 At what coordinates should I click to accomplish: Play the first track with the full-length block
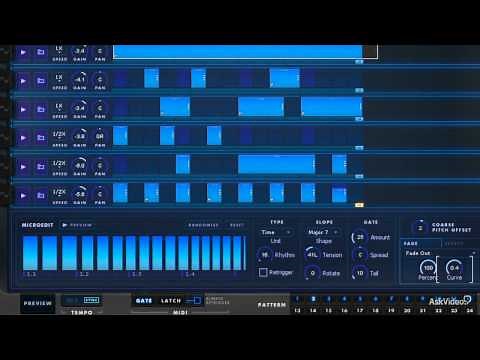coord(23,52)
